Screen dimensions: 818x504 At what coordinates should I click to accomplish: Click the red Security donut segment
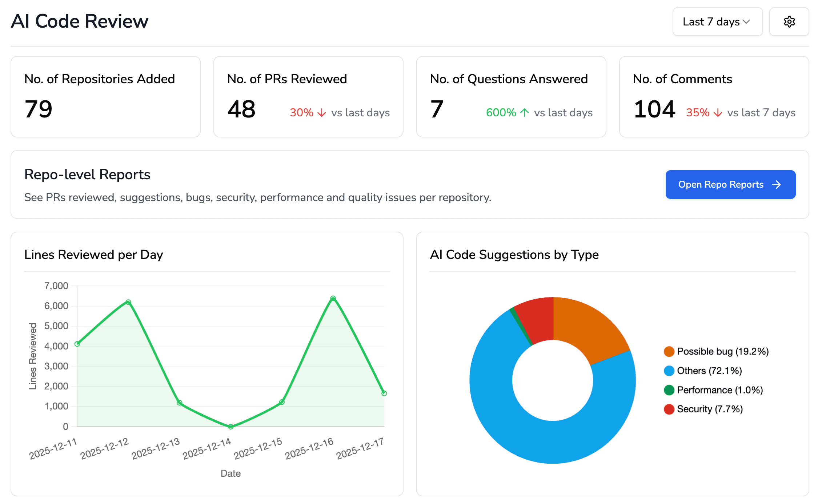pos(537,320)
